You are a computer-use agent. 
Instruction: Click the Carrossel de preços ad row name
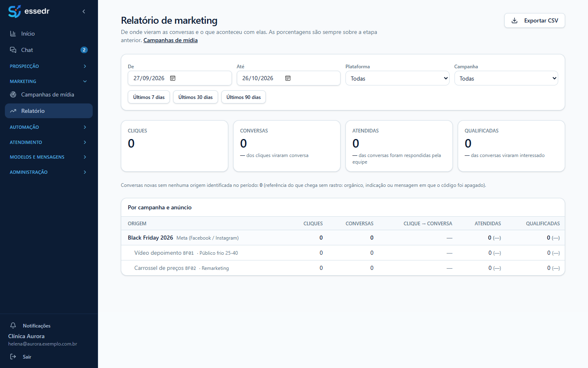[x=159, y=268]
